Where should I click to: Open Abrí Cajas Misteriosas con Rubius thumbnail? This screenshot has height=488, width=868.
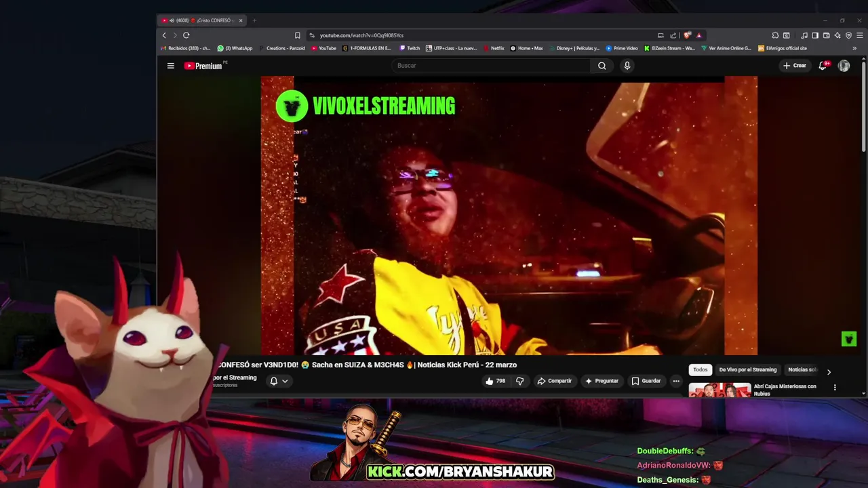[719, 390]
